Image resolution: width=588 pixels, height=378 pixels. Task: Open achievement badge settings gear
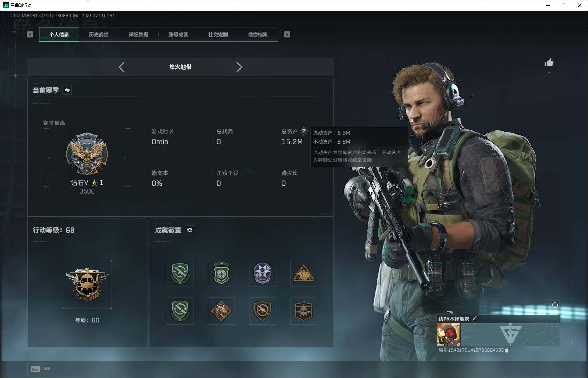(189, 230)
